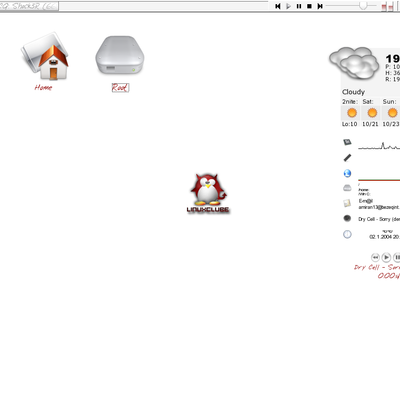Viewport: 400px width, 400px height.
Task: Rewind using round widget player button
Action: point(375,257)
